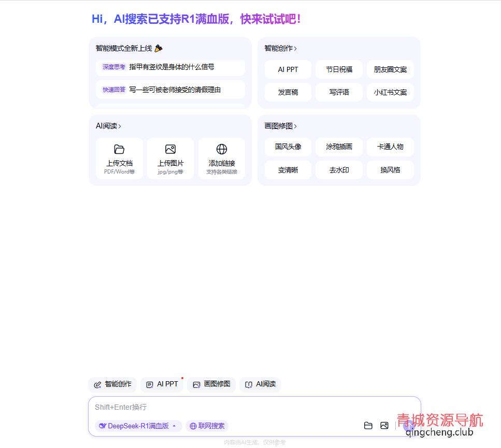Open 画图修图 via its image icon

196,384
